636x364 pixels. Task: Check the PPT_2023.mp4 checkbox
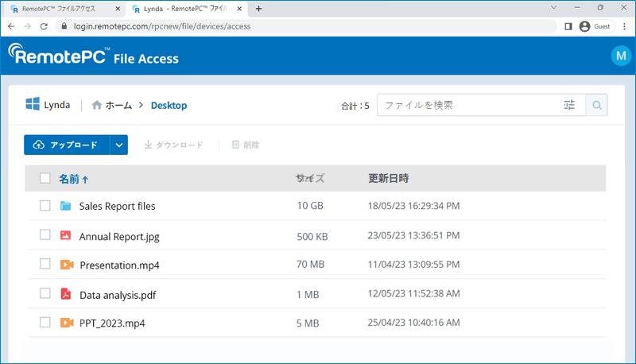(45, 322)
